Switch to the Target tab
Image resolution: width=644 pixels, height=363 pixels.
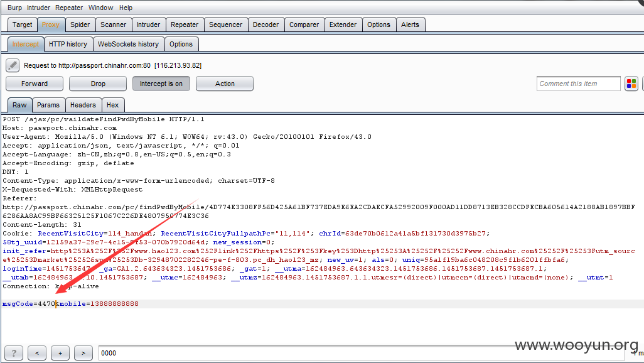[22, 24]
